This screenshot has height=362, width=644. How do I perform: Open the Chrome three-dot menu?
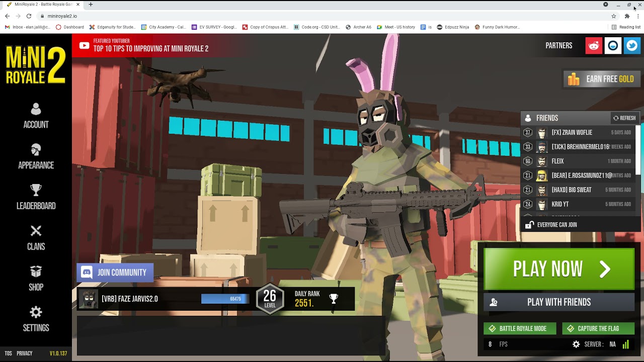pos(638,16)
